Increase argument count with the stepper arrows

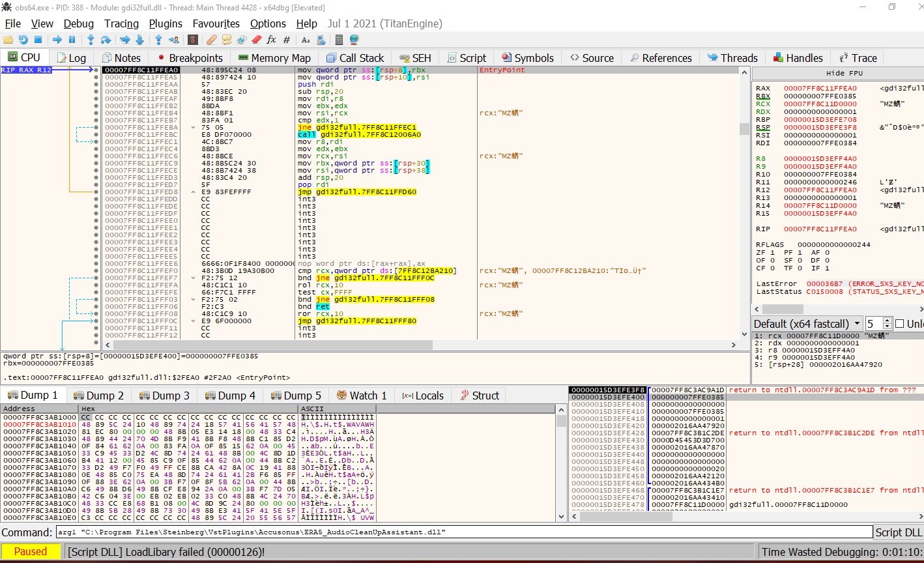pos(887,320)
